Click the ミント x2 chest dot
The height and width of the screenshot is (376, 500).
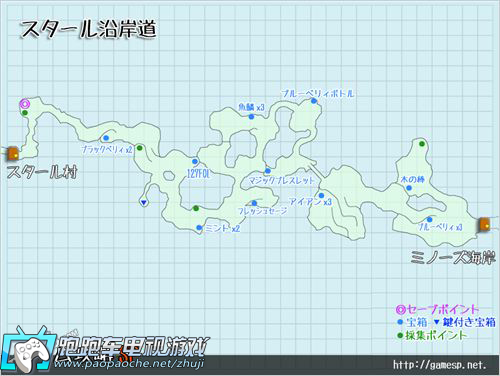point(199,228)
